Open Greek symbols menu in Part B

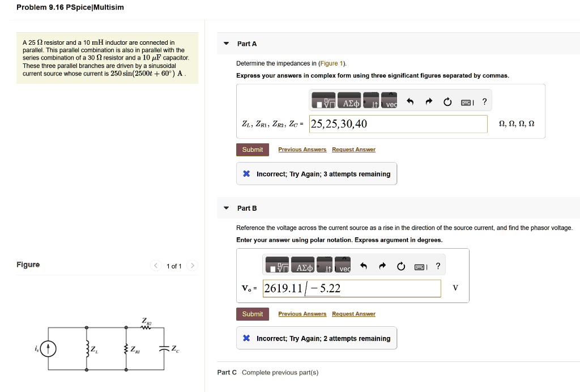pos(304,267)
